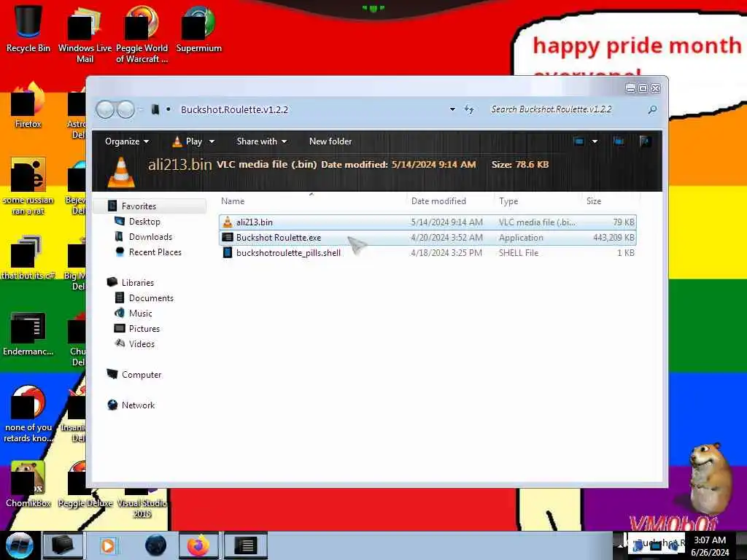Image resolution: width=747 pixels, height=560 pixels.
Task: Expand the address bar history dropdown
Action: coord(452,109)
